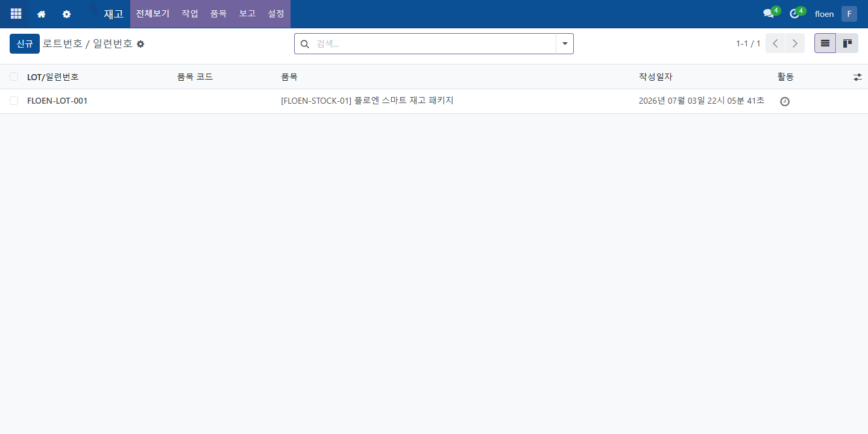868x434 pixels.
Task: Click the F user avatar
Action: 849,14
